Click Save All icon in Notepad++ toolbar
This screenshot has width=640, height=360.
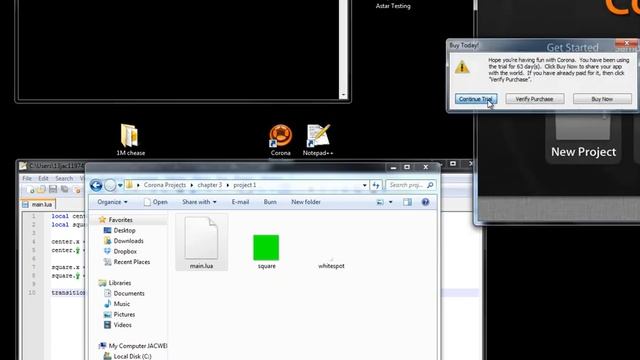point(64,189)
